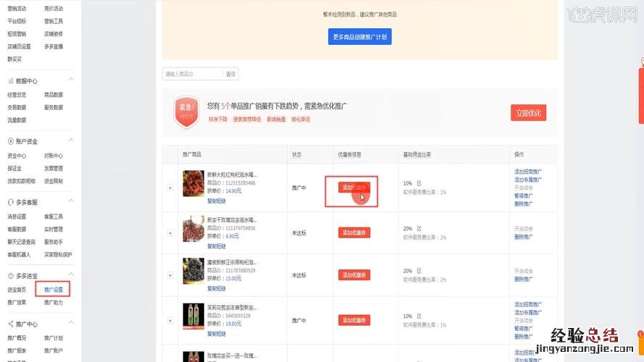Click the 数据中心 section icon
This screenshot has height=362, width=644.
(11, 81)
